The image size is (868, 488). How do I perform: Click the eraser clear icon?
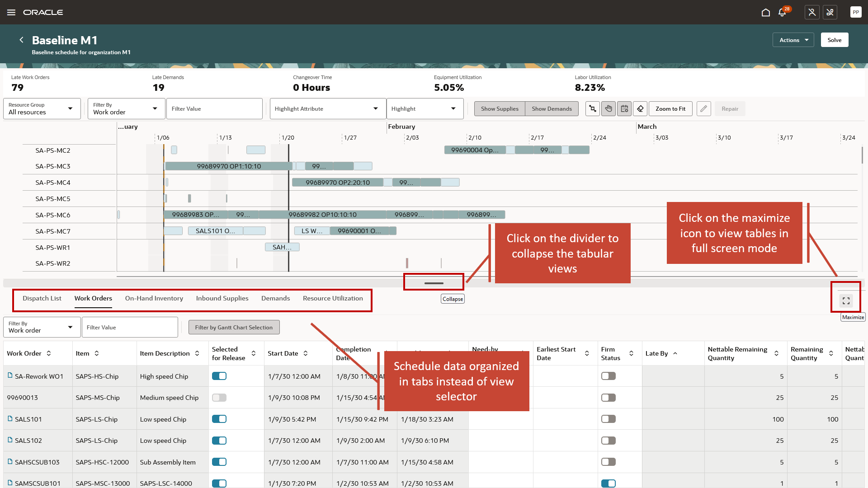click(x=640, y=109)
